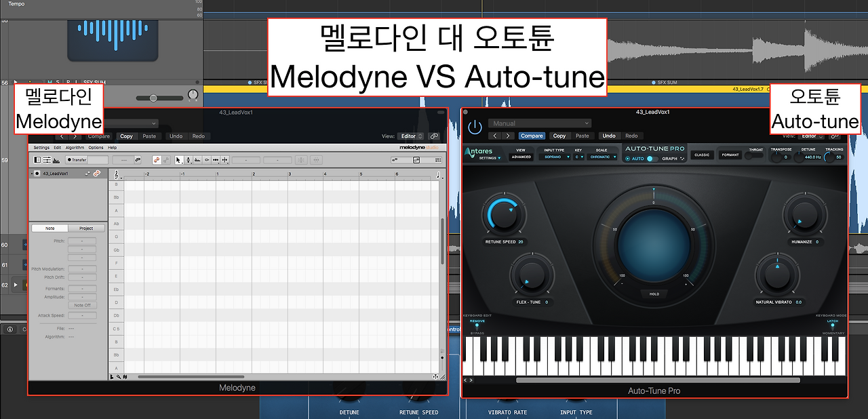Open Melodyne clef pitch grid dropdown
This screenshot has height=419, width=868.
(119, 176)
